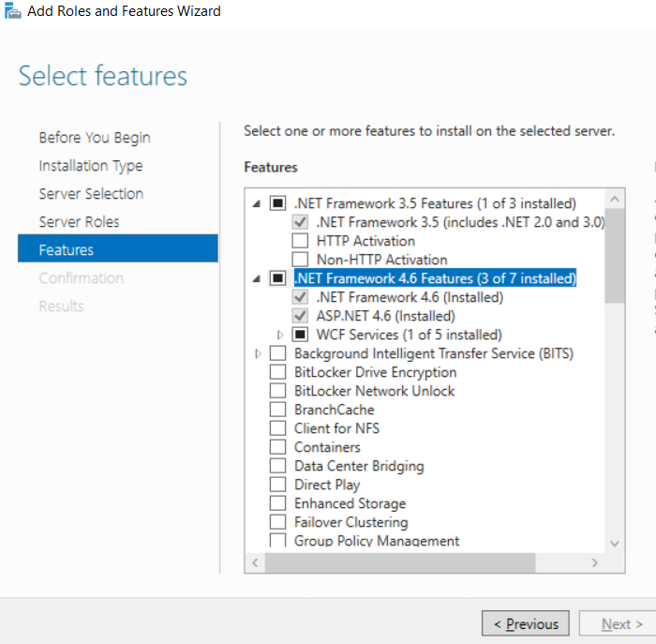Go to the Before You Begin step
Screen dimensions: 656x644
pos(95,138)
